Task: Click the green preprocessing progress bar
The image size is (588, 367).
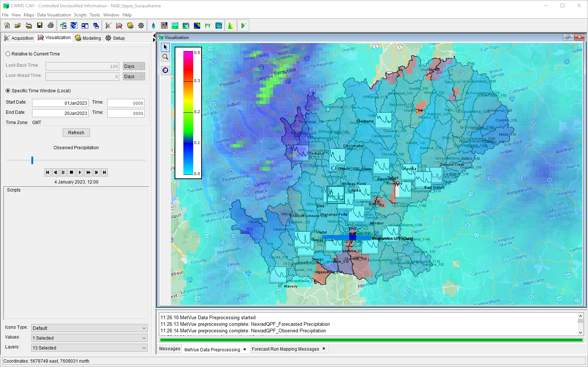Action: (371, 340)
